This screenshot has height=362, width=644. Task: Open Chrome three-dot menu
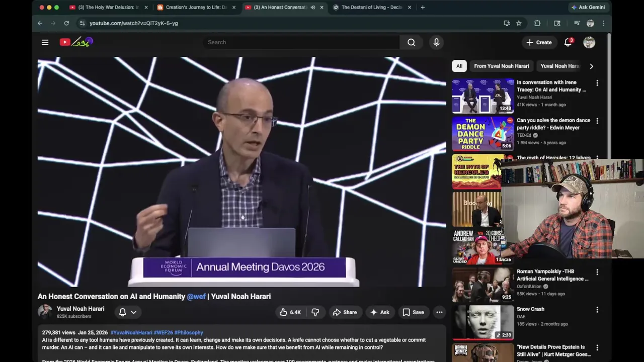603,23
